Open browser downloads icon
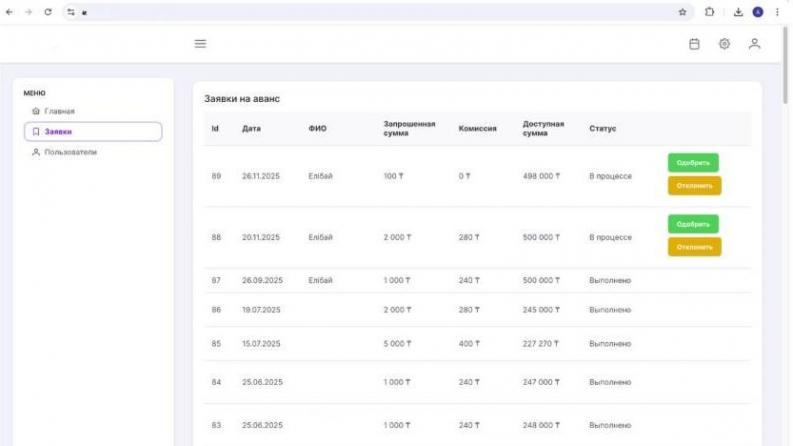 [x=738, y=12]
